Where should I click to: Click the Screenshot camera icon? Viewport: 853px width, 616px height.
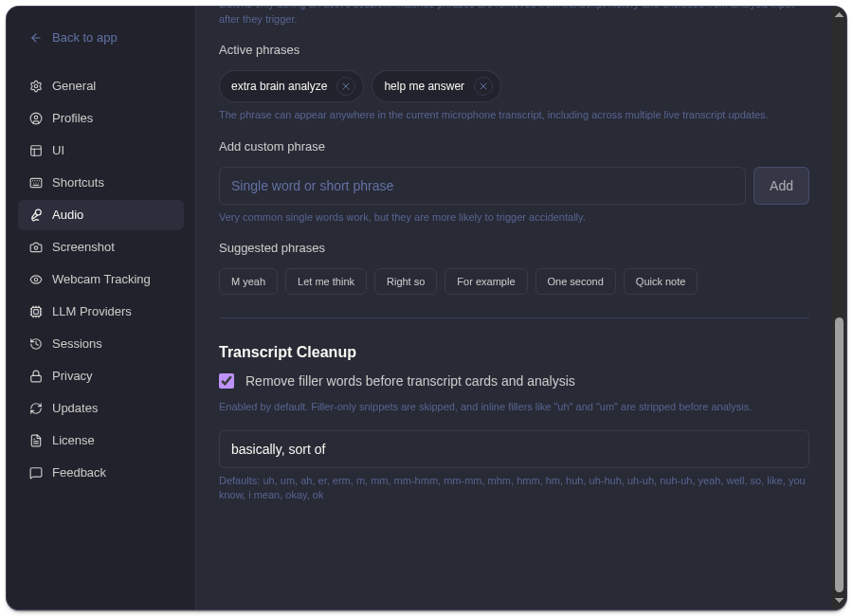36,247
